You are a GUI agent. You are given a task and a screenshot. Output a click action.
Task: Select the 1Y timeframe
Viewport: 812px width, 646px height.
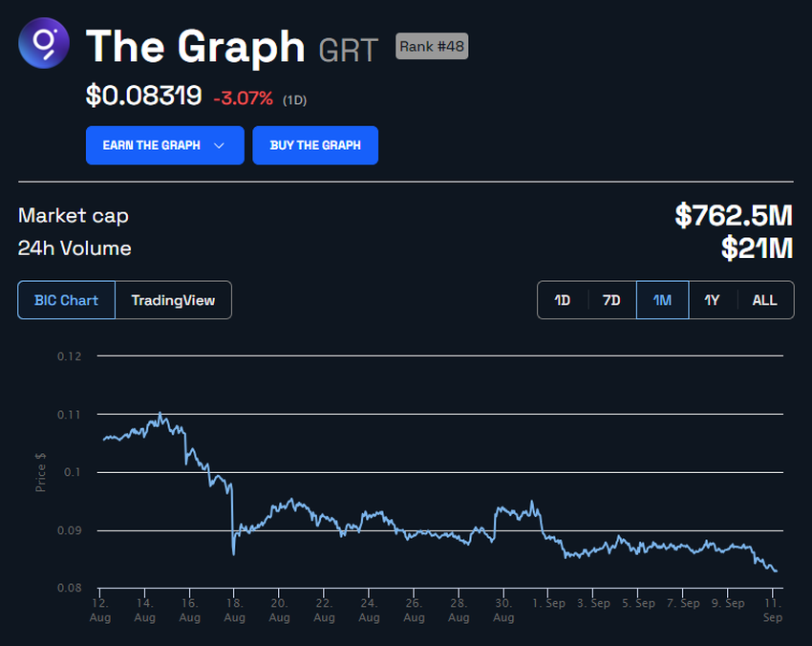[x=712, y=299]
